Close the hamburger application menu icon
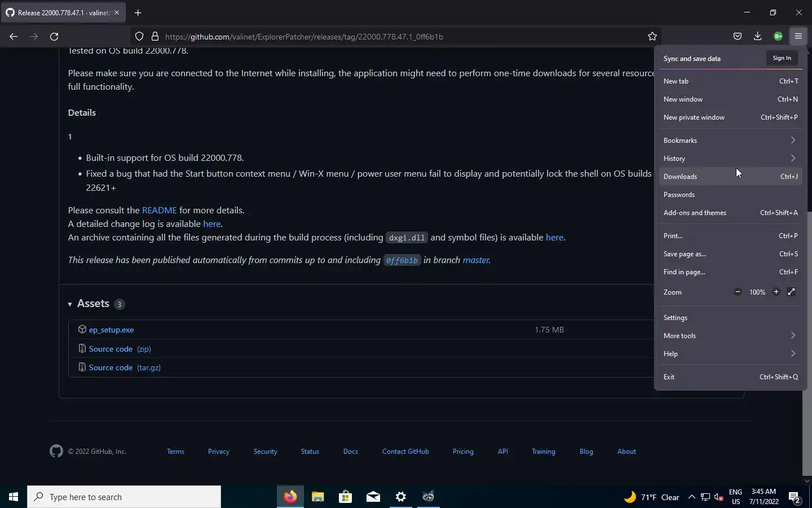The image size is (812, 508). click(x=798, y=37)
